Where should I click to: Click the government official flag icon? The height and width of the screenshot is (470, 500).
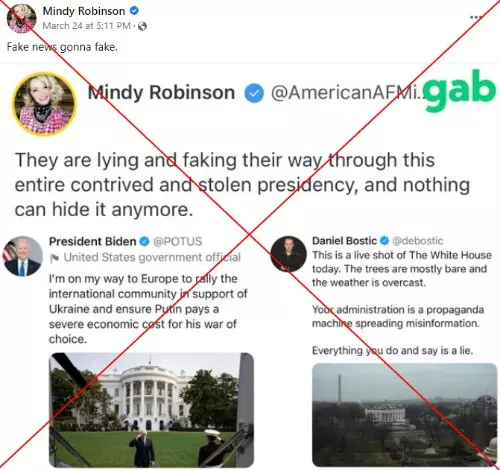[x=54, y=258]
